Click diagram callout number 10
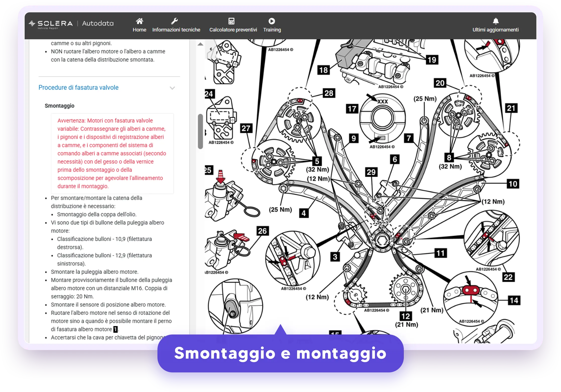This screenshot has width=561, height=392. [513, 184]
